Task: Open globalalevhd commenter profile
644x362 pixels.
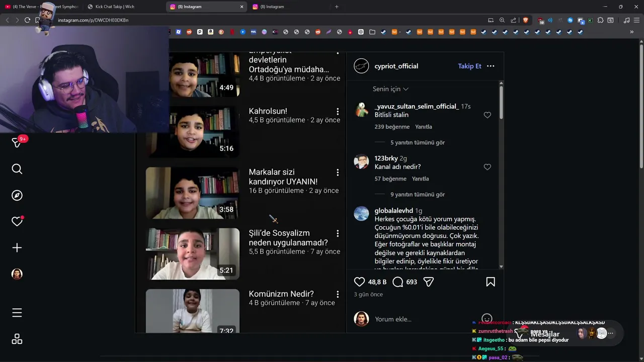Action: tap(393, 211)
